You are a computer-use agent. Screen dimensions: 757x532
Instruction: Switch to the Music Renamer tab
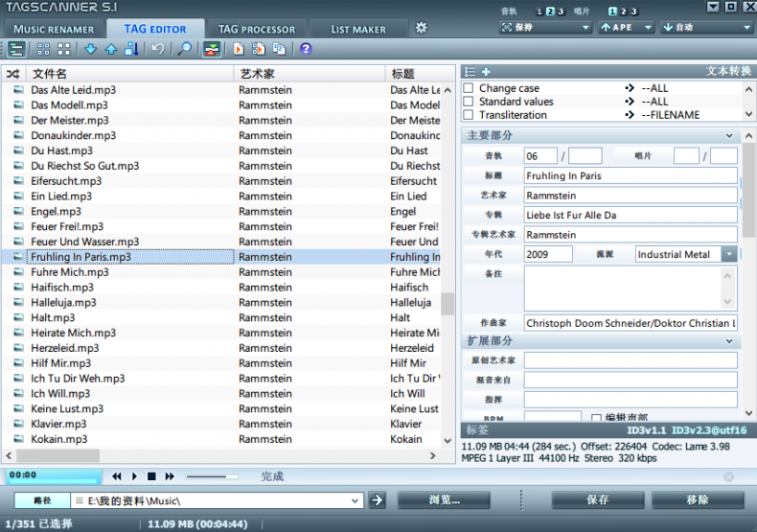point(54,29)
